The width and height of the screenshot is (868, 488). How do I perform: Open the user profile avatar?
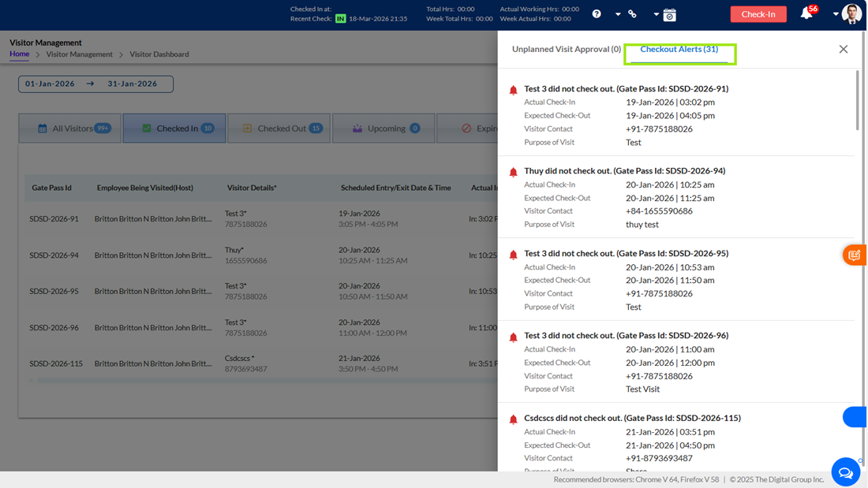point(851,14)
